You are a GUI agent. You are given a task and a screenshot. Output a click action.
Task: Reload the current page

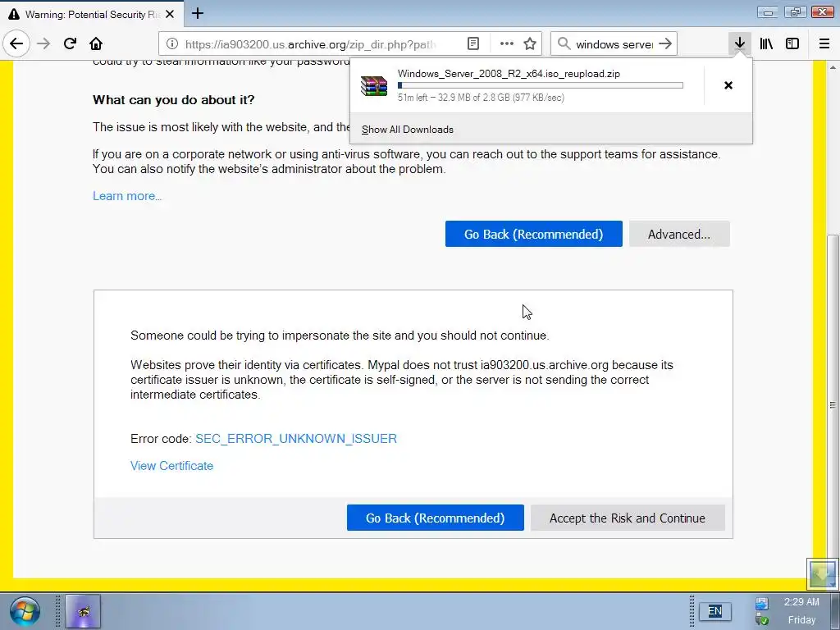tap(70, 43)
